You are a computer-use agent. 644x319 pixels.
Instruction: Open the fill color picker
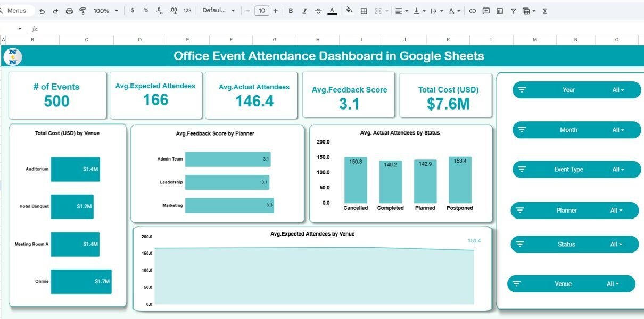(349, 11)
